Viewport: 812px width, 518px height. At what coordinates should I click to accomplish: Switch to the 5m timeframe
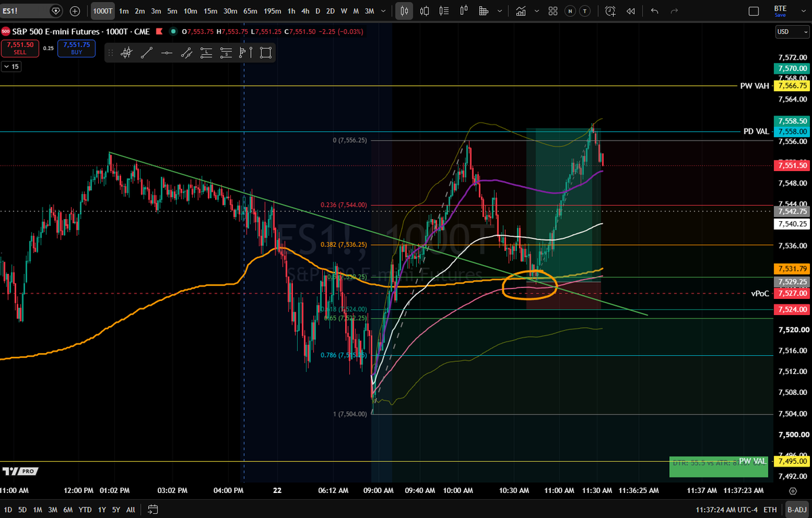pos(173,11)
